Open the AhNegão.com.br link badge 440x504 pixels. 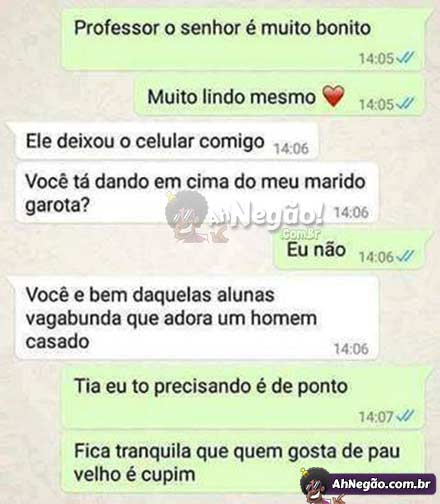(382, 484)
